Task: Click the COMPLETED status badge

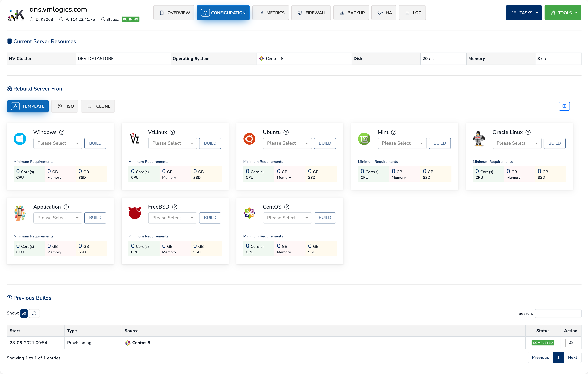Action: (x=543, y=343)
